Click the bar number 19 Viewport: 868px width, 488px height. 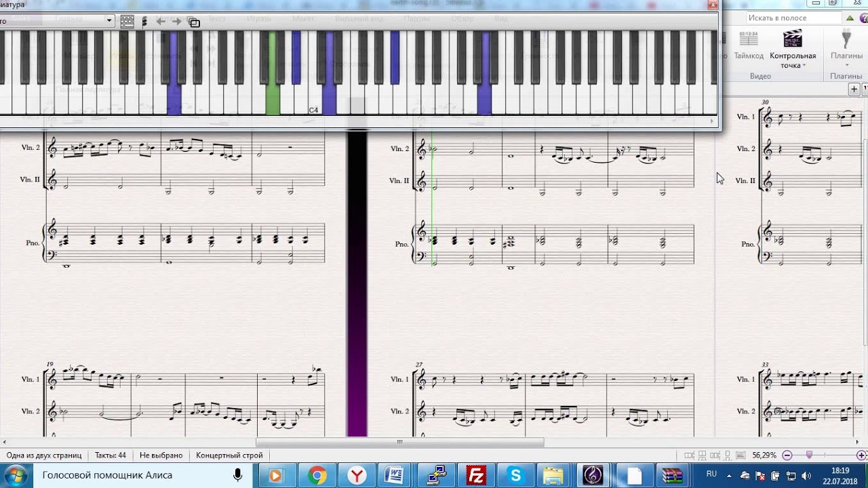pos(50,364)
